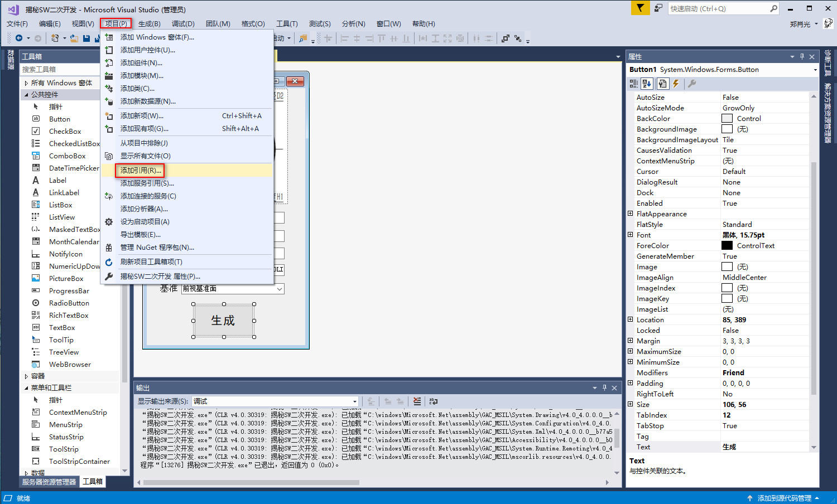The image size is (837, 504).
Task: Open the 工具(T) menu
Action: point(287,23)
